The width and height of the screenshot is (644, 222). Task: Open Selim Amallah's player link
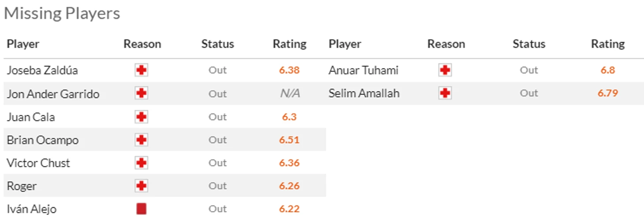[364, 93]
